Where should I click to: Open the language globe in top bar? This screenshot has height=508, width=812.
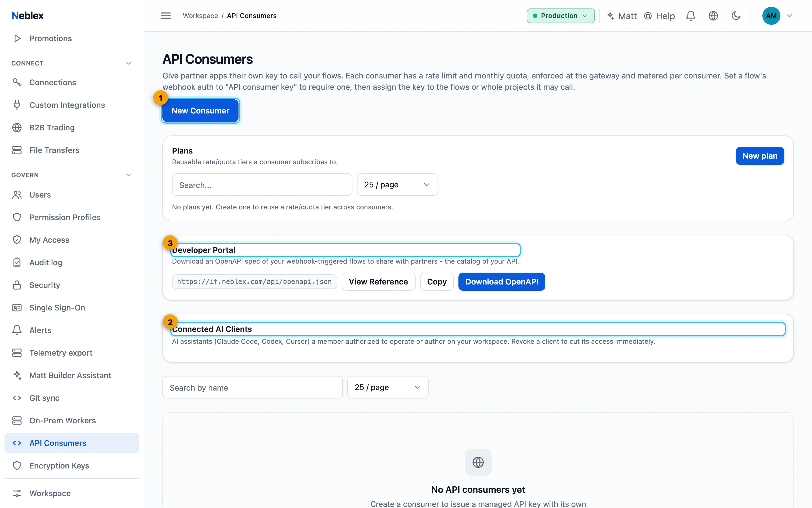pos(713,16)
